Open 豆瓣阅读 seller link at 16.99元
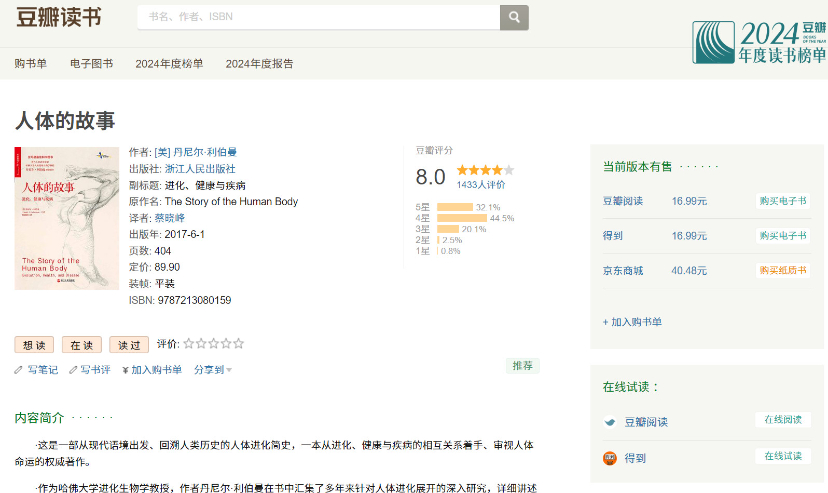 623,201
